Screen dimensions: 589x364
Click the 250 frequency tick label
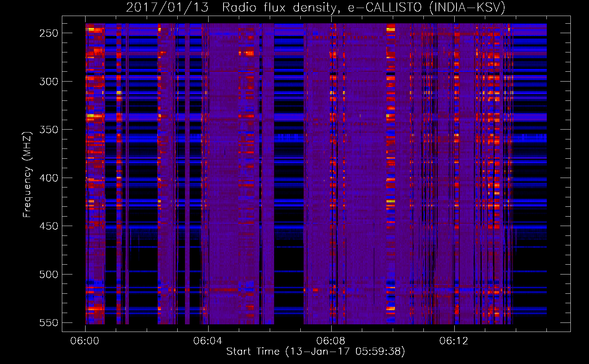pos(48,33)
